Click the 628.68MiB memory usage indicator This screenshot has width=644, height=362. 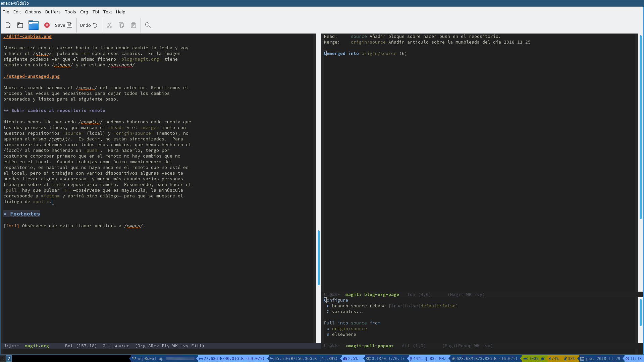484,359
